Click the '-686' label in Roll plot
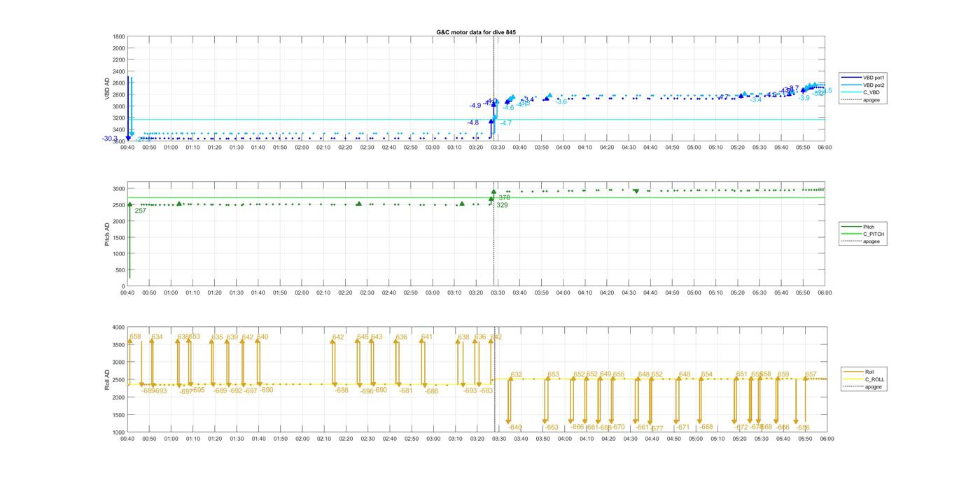 click(431, 391)
